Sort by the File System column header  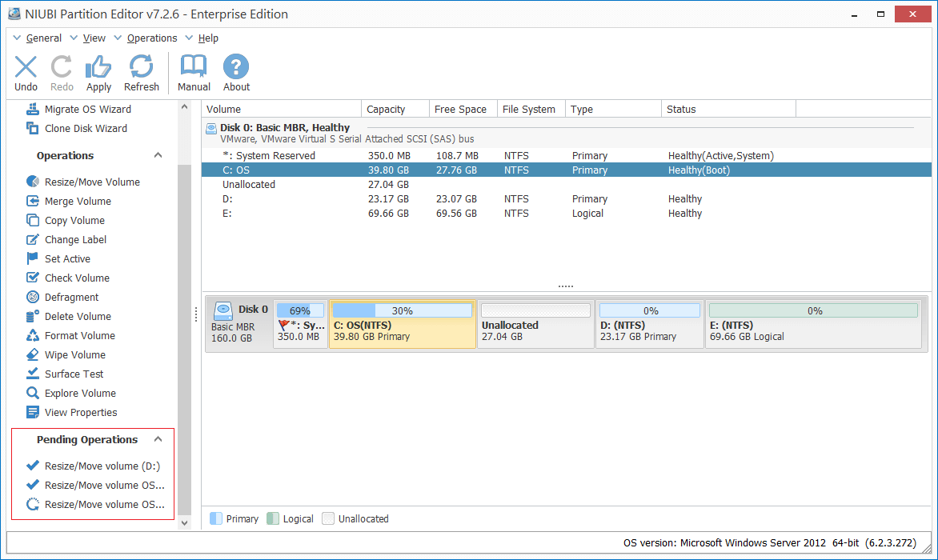531,110
